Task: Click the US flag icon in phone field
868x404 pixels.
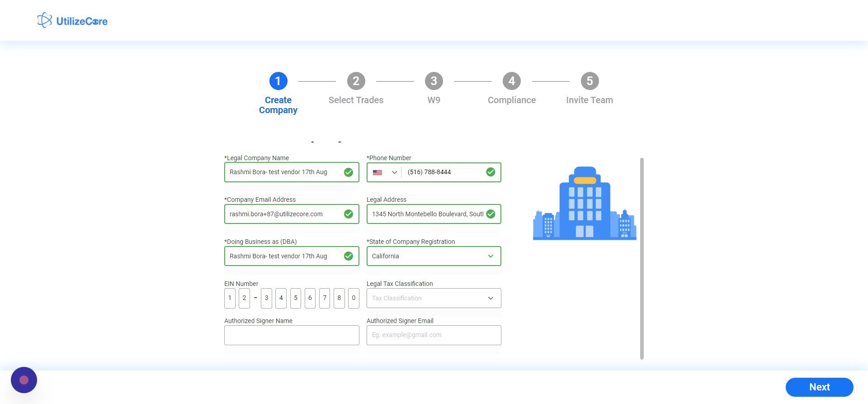Action: (377, 172)
